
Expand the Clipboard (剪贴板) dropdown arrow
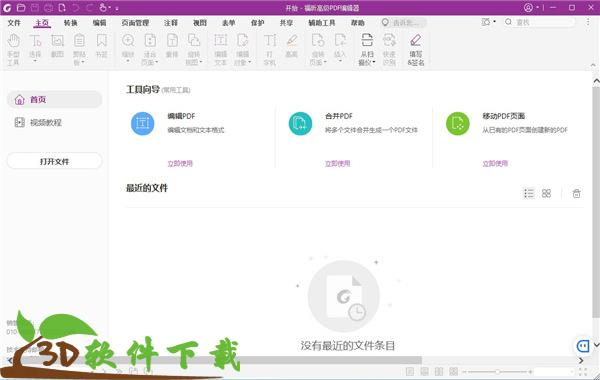pyautogui.click(x=83, y=62)
